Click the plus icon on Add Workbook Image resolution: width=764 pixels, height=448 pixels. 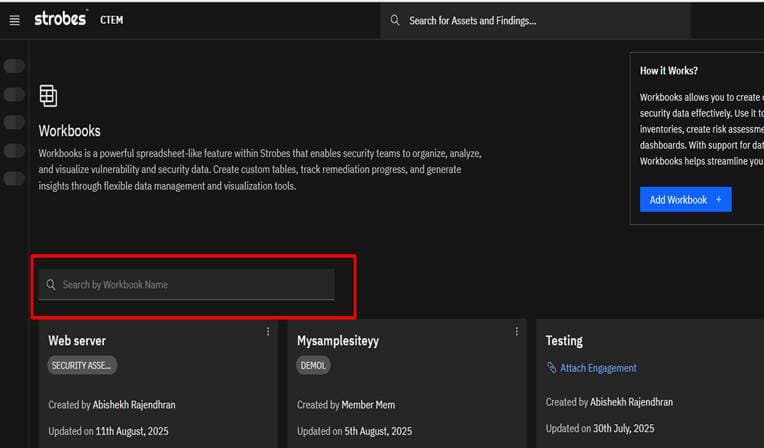[718, 199]
